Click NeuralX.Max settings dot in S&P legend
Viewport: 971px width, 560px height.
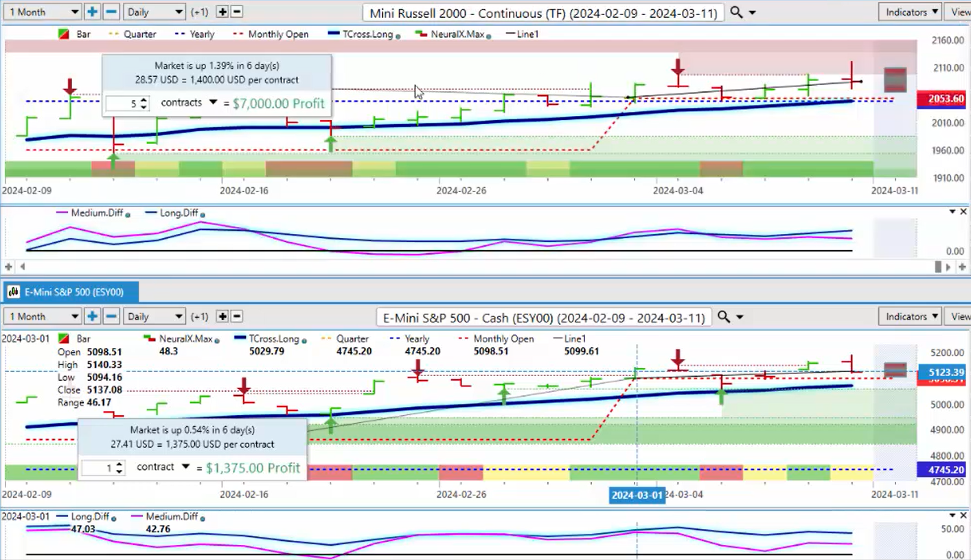(217, 340)
